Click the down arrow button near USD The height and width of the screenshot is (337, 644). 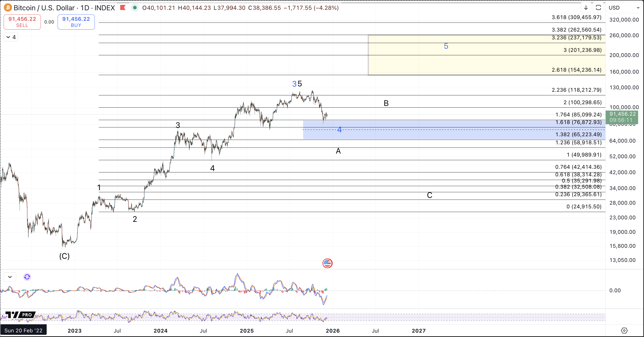[x=586, y=8]
